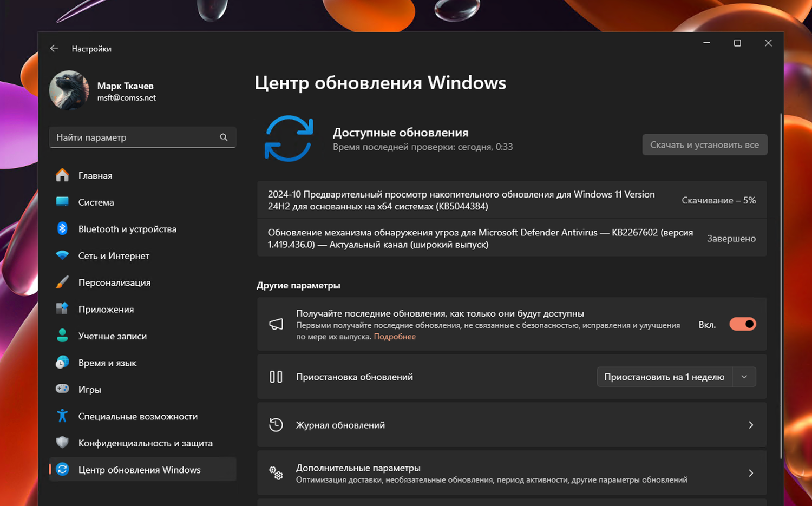Open the Система settings section
This screenshot has width=812, height=506.
point(143,202)
